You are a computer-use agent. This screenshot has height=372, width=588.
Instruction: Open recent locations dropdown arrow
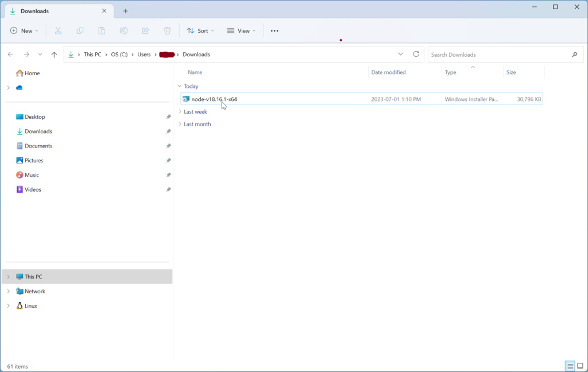[40, 55]
